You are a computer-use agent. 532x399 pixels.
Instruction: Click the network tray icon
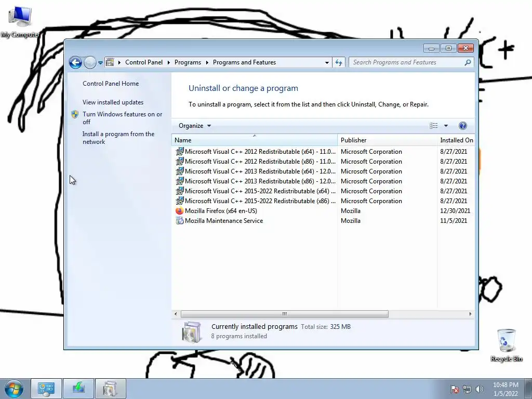click(x=467, y=389)
